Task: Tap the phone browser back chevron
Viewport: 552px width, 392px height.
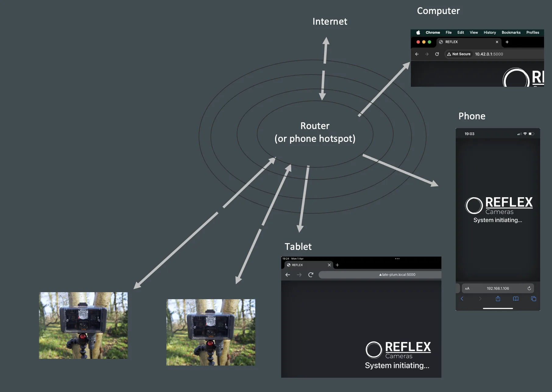Action: (462, 299)
